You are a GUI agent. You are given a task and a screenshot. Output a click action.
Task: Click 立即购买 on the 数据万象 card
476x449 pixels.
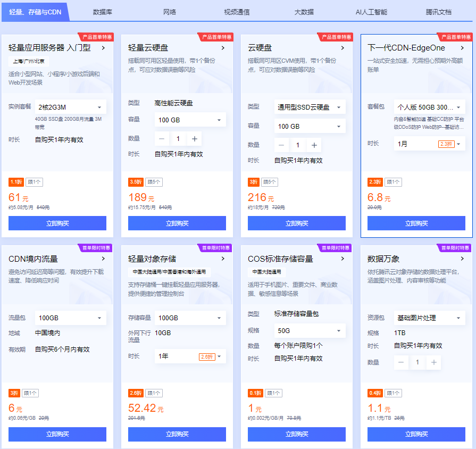(416, 434)
